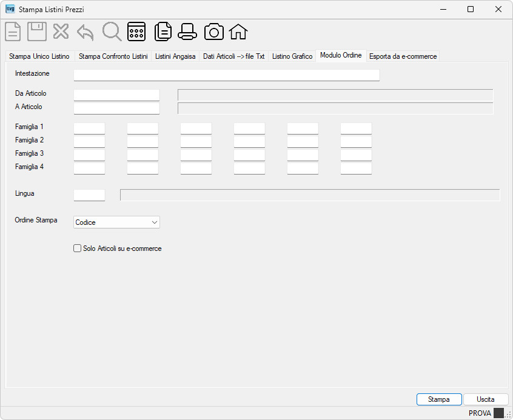Expand the Ordine Stampa dropdown
This screenshot has height=420, width=513.
coord(116,222)
